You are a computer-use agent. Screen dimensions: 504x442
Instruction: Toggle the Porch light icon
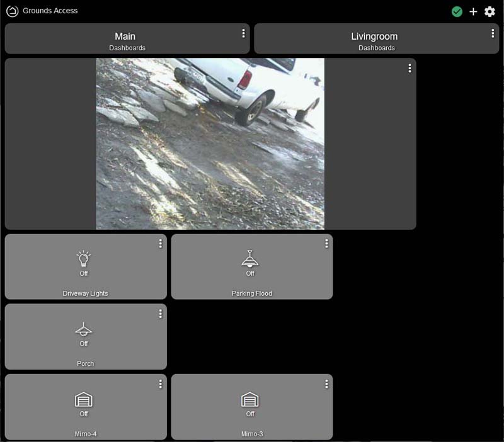pos(84,329)
